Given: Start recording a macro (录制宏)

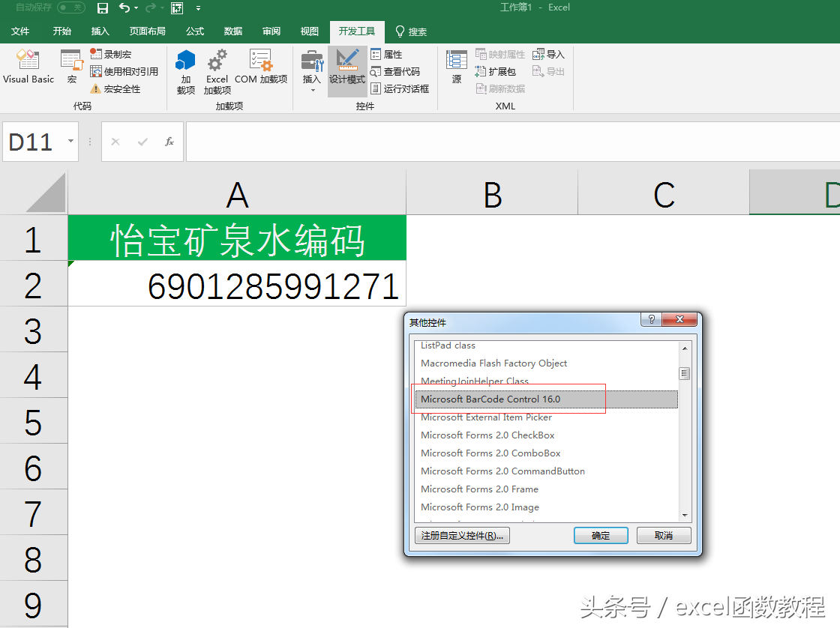Looking at the screenshot, I should click(x=111, y=54).
